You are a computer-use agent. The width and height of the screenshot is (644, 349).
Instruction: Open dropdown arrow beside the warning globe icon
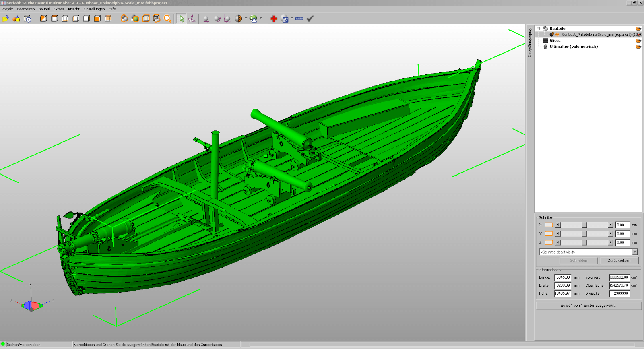pyautogui.click(x=261, y=18)
